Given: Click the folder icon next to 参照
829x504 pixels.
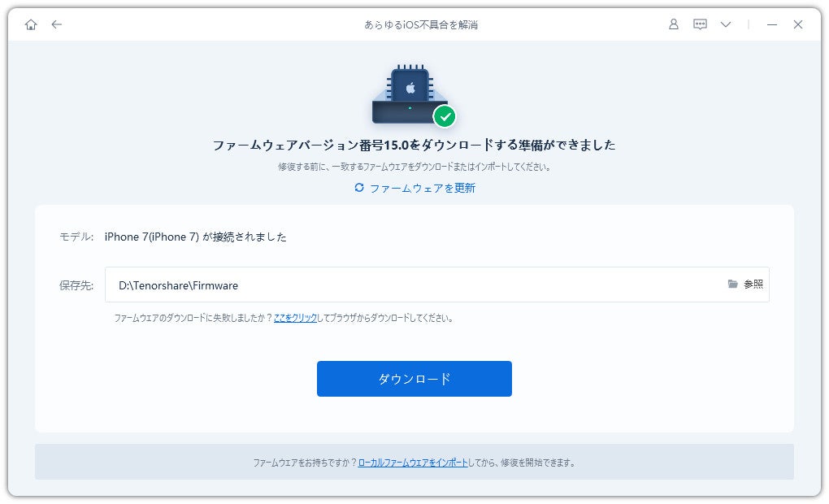Looking at the screenshot, I should coord(733,284).
